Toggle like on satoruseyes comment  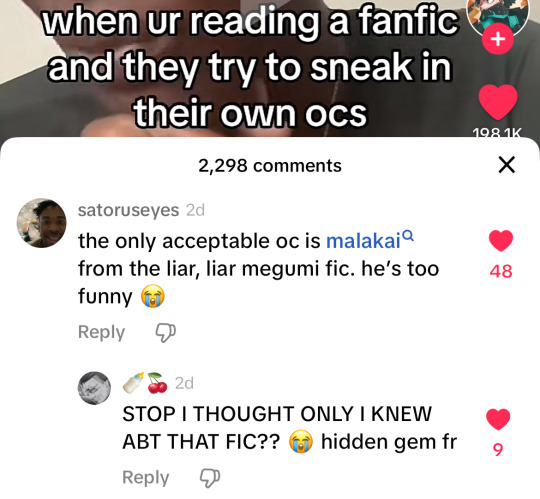[501, 241]
